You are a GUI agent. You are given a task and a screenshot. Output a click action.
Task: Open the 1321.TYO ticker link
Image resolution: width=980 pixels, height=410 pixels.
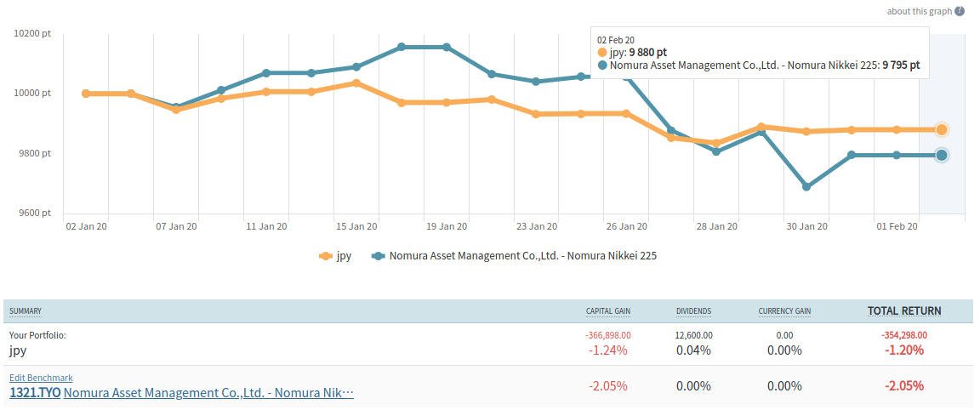tap(35, 393)
